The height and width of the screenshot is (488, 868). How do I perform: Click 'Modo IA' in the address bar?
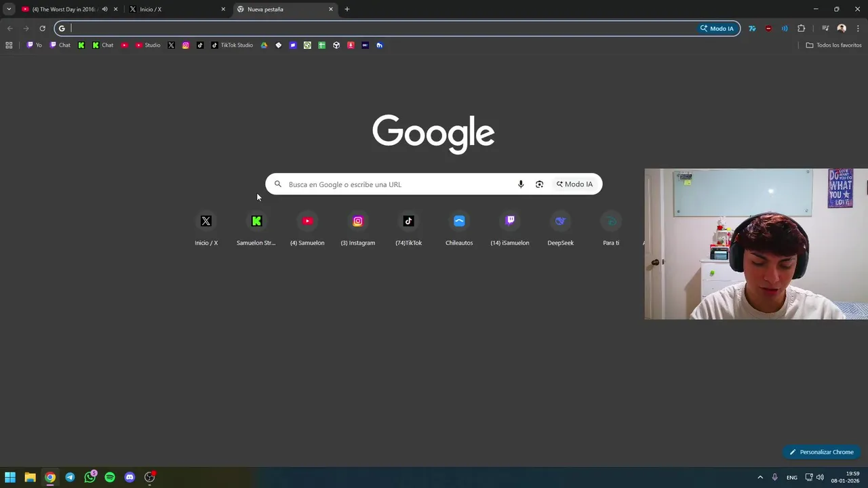click(717, 28)
